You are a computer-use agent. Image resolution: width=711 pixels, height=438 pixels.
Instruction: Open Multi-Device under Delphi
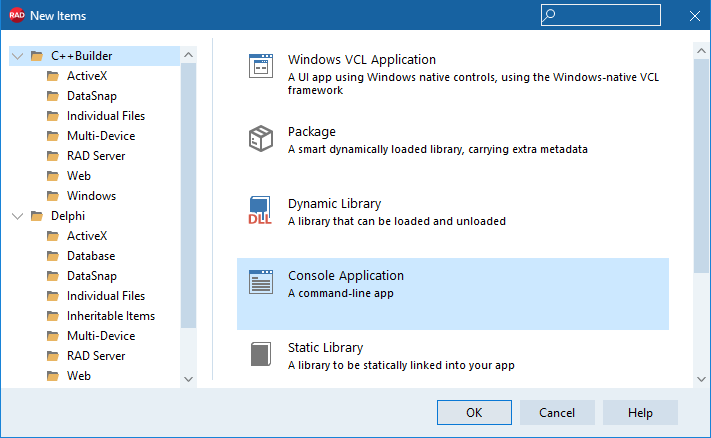coord(101,336)
